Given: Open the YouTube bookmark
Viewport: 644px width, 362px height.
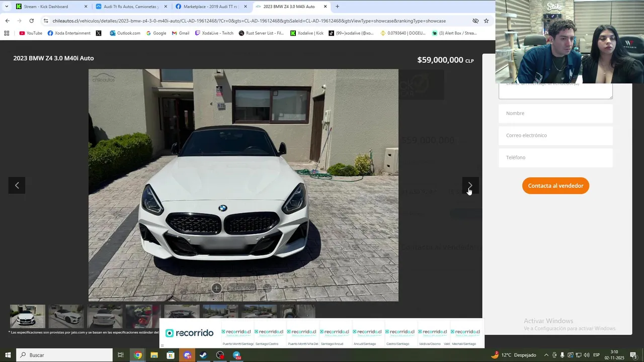Looking at the screenshot, I should click(30, 33).
